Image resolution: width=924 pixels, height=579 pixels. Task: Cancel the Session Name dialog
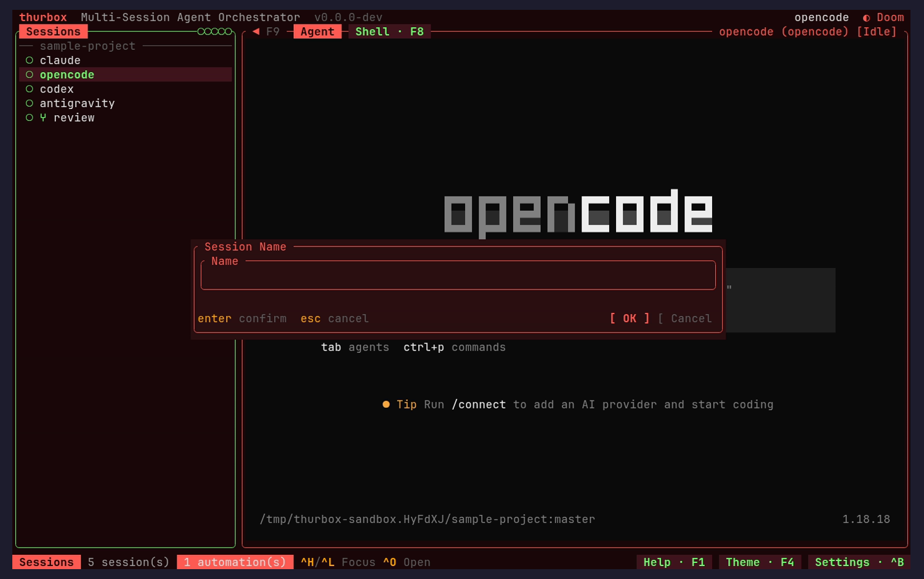click(685, 318)
